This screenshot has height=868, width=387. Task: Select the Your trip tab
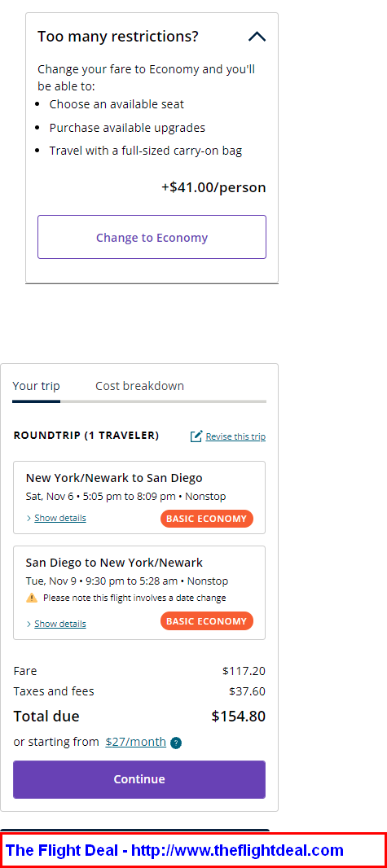(36, 386)
